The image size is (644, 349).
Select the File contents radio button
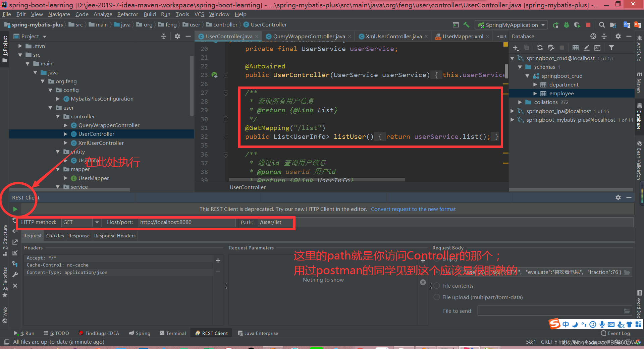point(437,286)
